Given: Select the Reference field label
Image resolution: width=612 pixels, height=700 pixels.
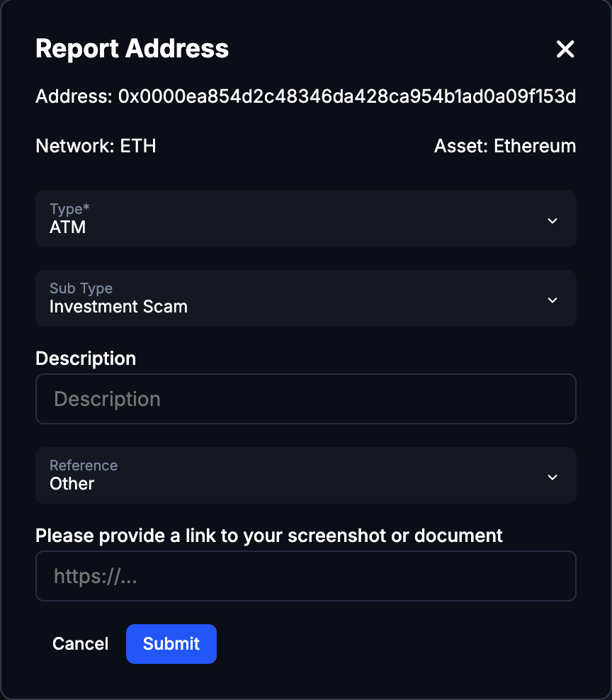Looking at the screenshot, I should point(83,465).
